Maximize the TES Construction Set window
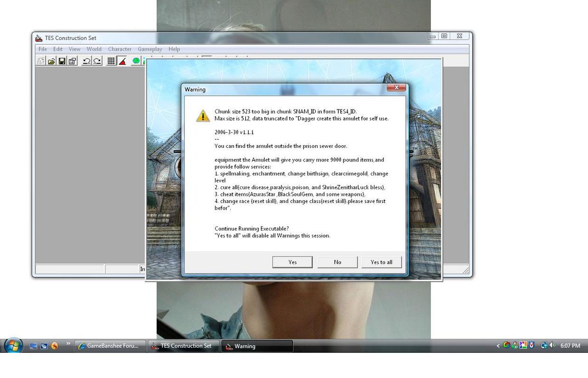 point(444,36)
